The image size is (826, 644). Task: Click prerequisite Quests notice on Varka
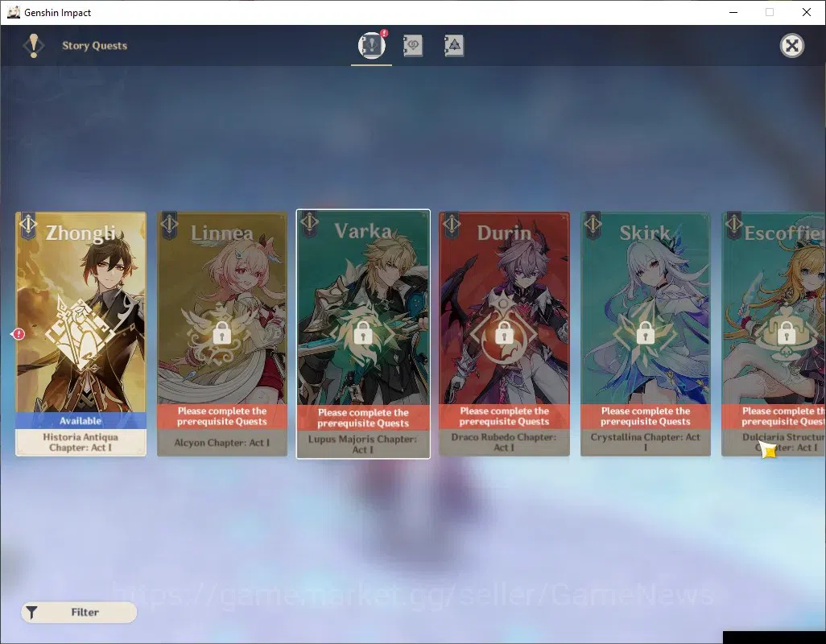pyautogui.click(x=363, y=418)
